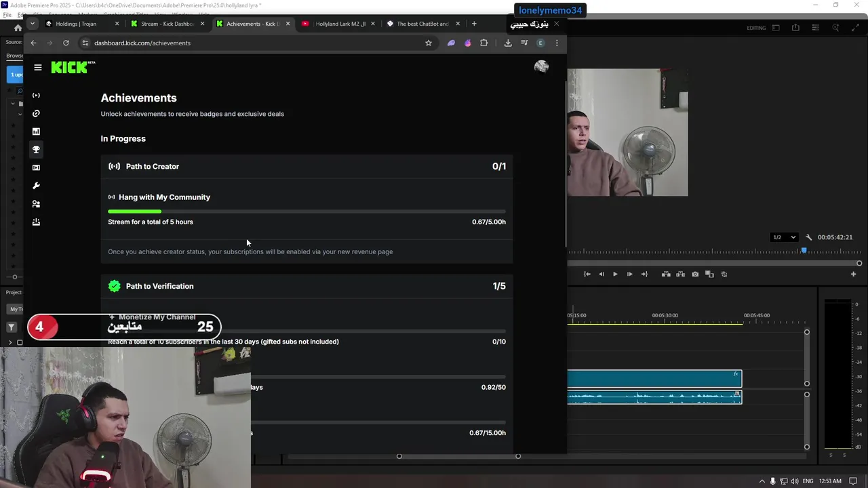Close the Achievements - Kick tab
Viewport: 868px width, 488px height.
(x=288, y=24)
